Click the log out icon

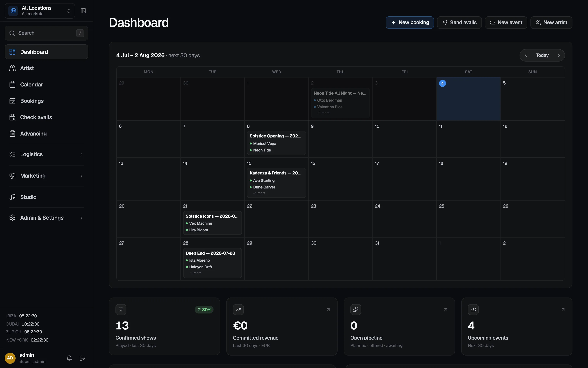coord(82,358)
